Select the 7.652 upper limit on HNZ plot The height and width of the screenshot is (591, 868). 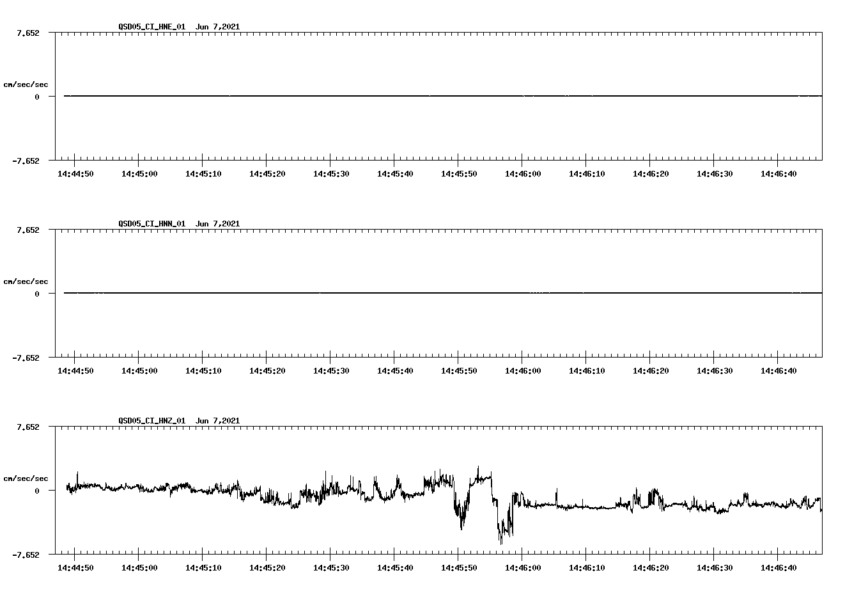click(x=28, y=427)
